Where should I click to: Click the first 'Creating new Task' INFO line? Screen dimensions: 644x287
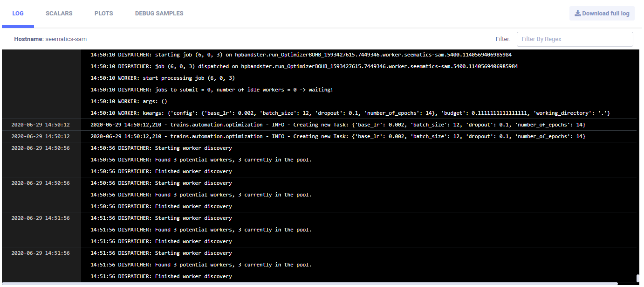click(x=337, y=125)
